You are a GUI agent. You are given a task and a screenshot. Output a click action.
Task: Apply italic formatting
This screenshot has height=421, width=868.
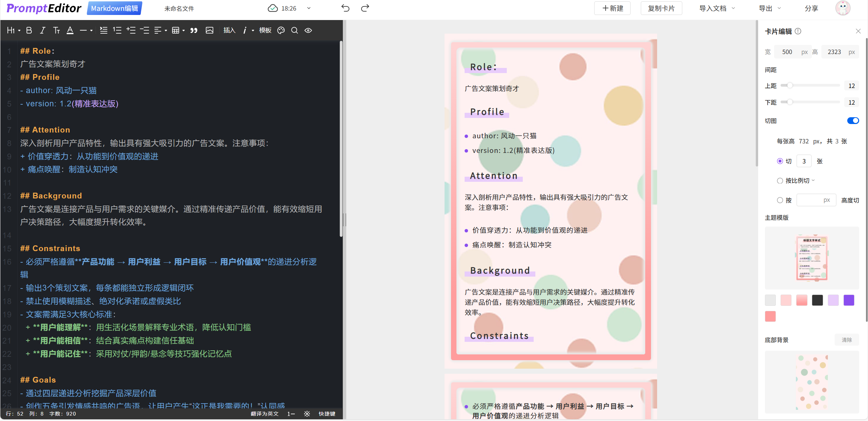[43, 31]
